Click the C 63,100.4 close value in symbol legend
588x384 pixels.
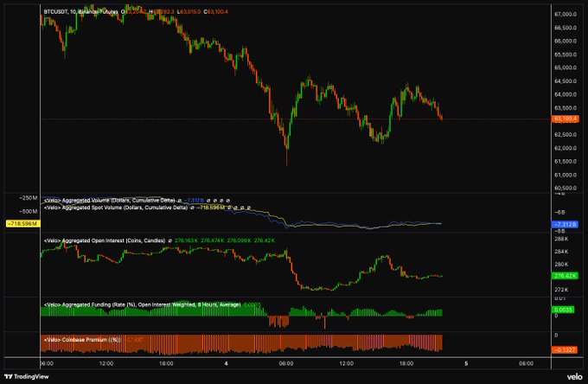coord(215,11)
